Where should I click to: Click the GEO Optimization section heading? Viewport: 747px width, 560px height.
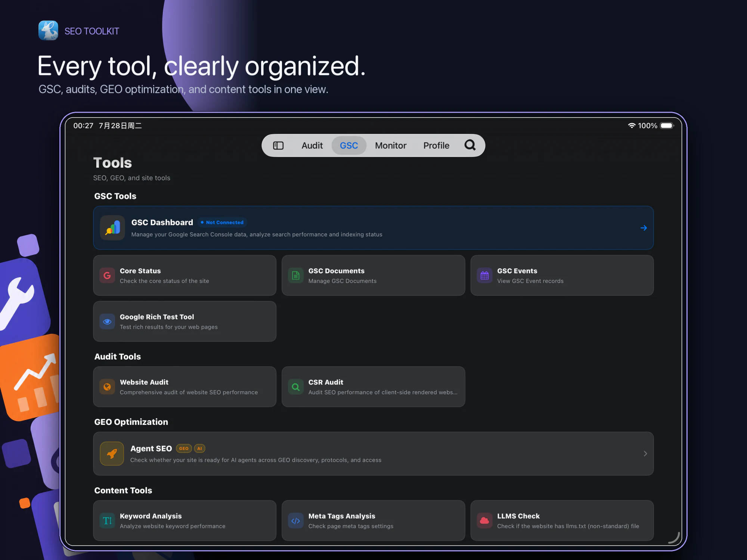pyautogui.click(x=131, y=422)
